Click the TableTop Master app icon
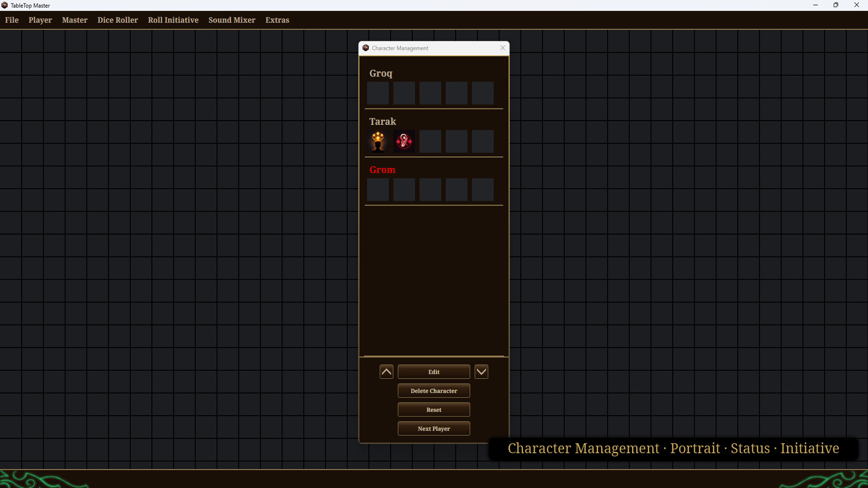Screen dimensions: 868x488 5,5
